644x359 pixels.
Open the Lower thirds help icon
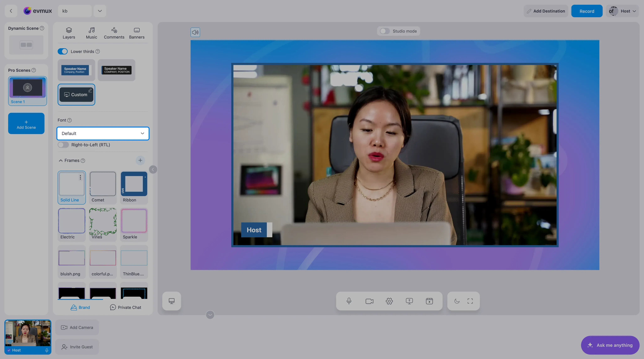click(x=98, y=52)
